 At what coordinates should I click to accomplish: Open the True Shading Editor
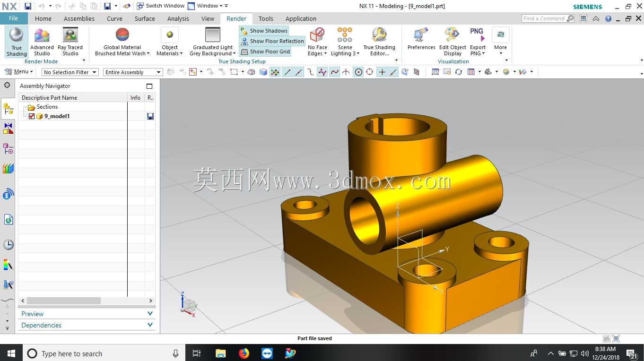click(x=379, y=42)
